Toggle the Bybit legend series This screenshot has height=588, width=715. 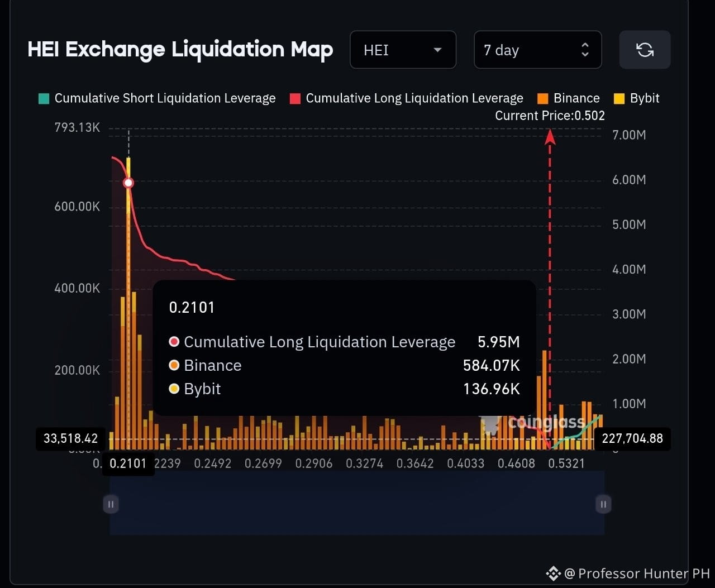pos(636,98)
